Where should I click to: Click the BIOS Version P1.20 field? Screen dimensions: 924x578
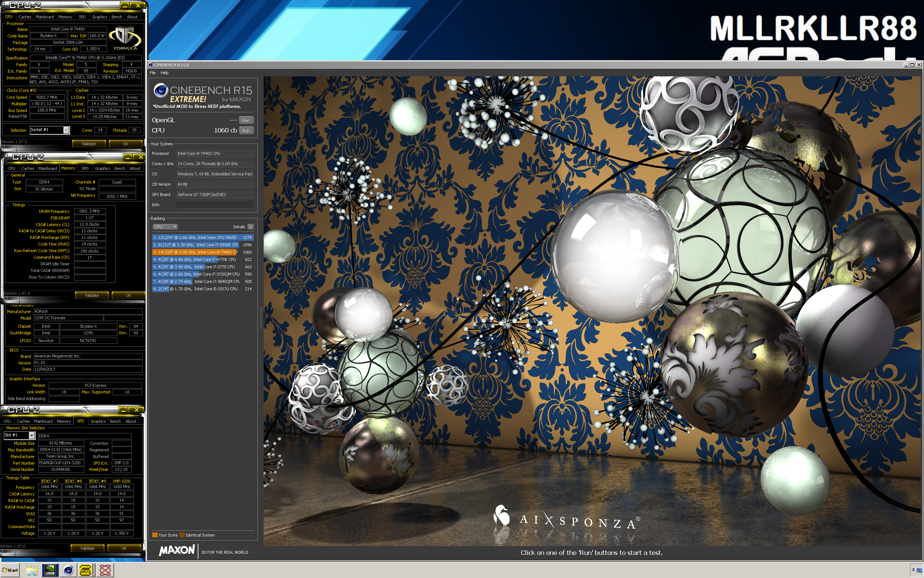point(88,363)
